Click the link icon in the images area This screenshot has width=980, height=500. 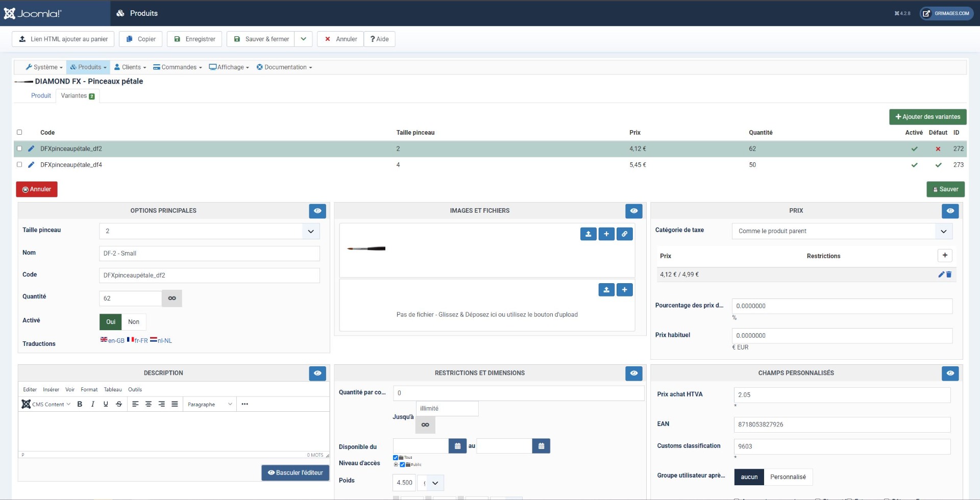click(x=625, y=234)
